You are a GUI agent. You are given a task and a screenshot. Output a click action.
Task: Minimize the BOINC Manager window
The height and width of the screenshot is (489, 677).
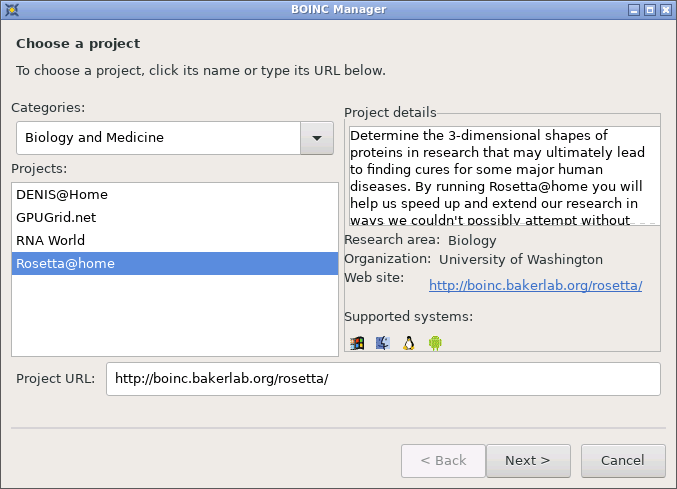point(634,10)
